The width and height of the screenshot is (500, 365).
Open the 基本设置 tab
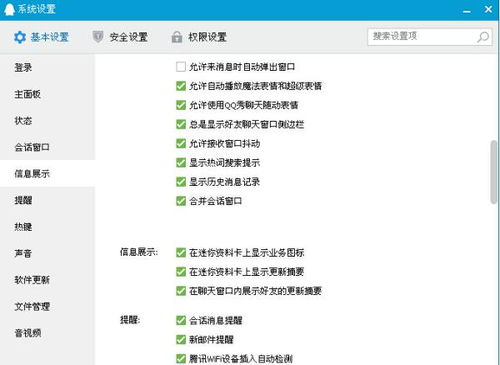[41, 37]
